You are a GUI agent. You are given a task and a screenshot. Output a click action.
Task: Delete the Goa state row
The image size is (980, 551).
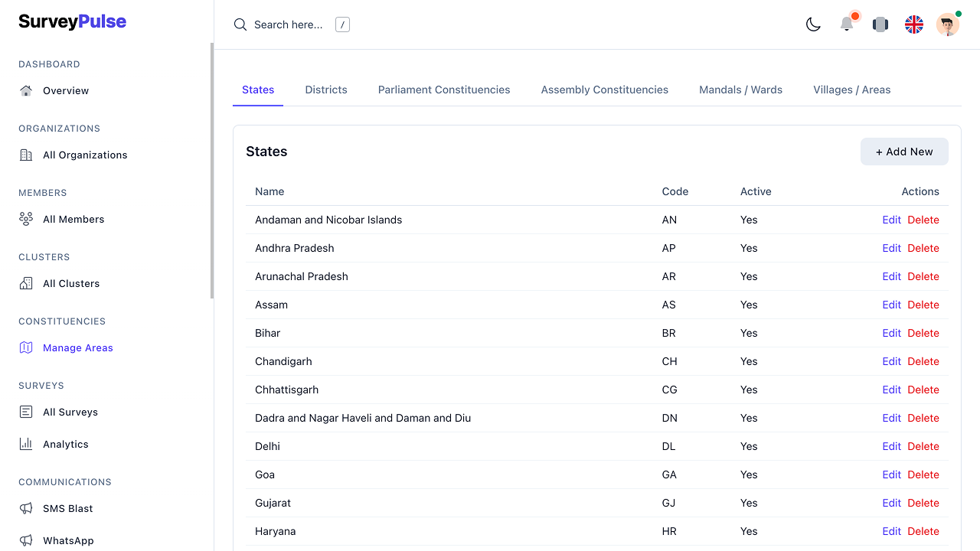click(923, 474)
